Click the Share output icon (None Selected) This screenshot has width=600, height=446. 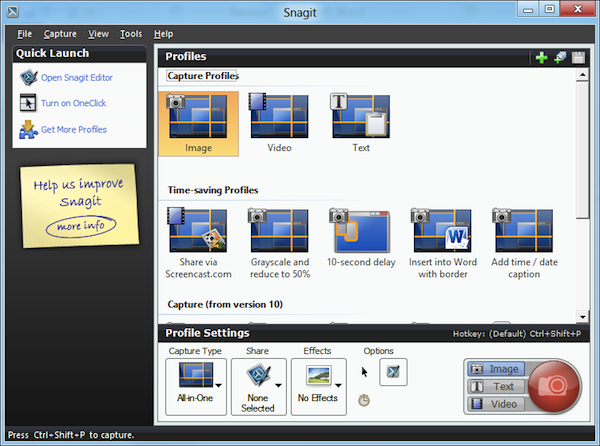pos(259,375)
